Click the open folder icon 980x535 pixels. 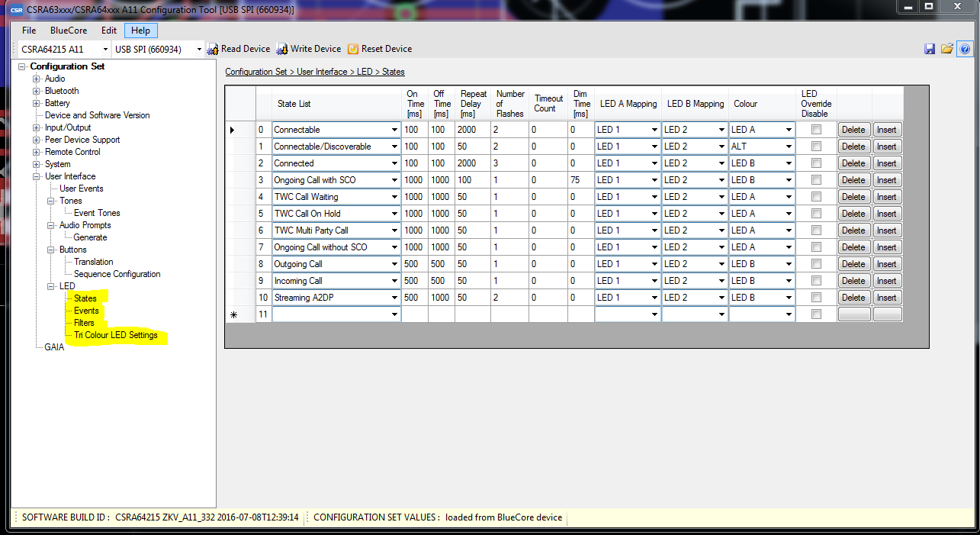[x=947, y=49]
